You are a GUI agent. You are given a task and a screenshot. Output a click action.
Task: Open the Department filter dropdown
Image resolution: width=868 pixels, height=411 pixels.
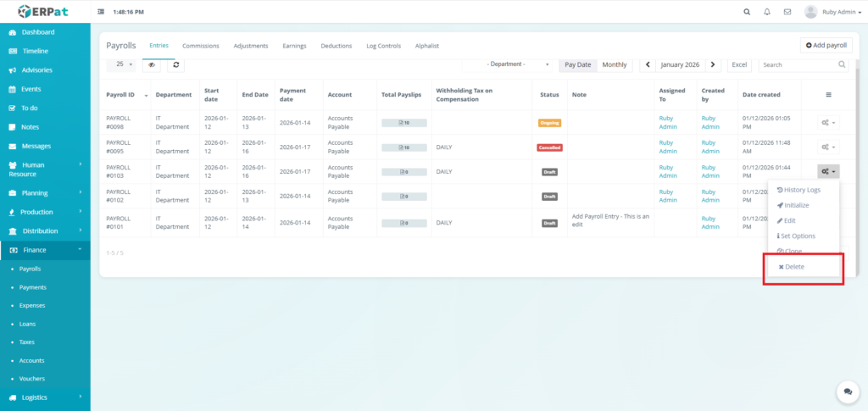point(507,64)
